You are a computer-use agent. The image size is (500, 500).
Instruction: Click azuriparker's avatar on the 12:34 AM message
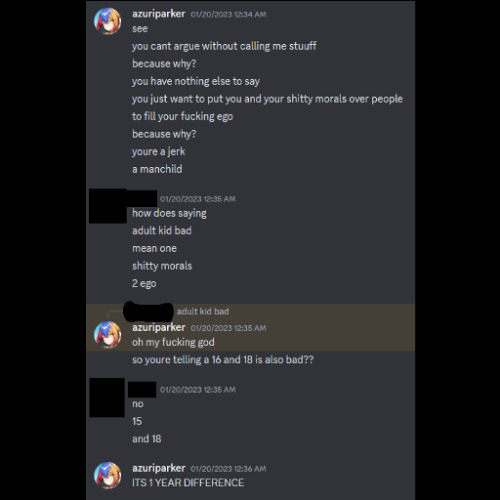click(108, 21)
